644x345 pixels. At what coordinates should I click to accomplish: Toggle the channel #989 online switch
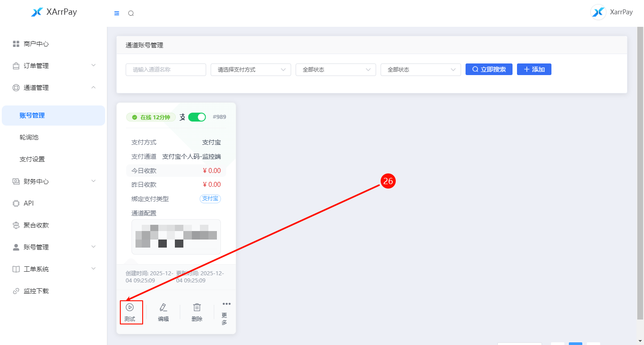coord(197,117)
